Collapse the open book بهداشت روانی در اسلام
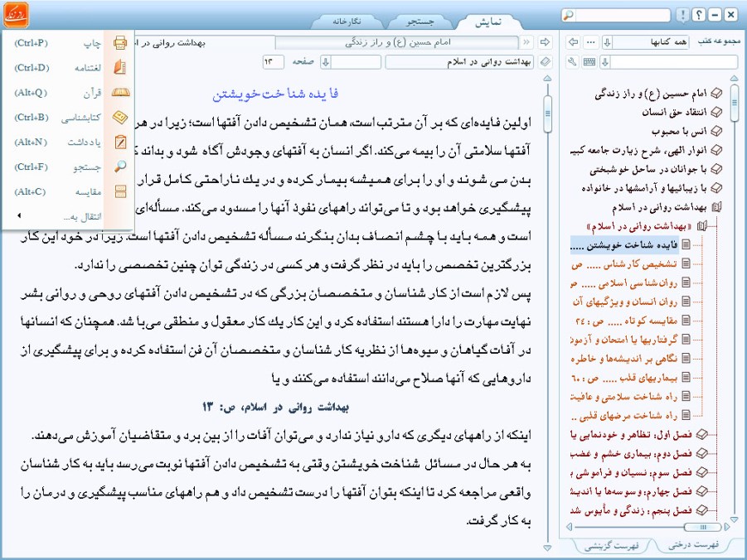The height and width of the screenshot is (560, 747). [716, 207]
